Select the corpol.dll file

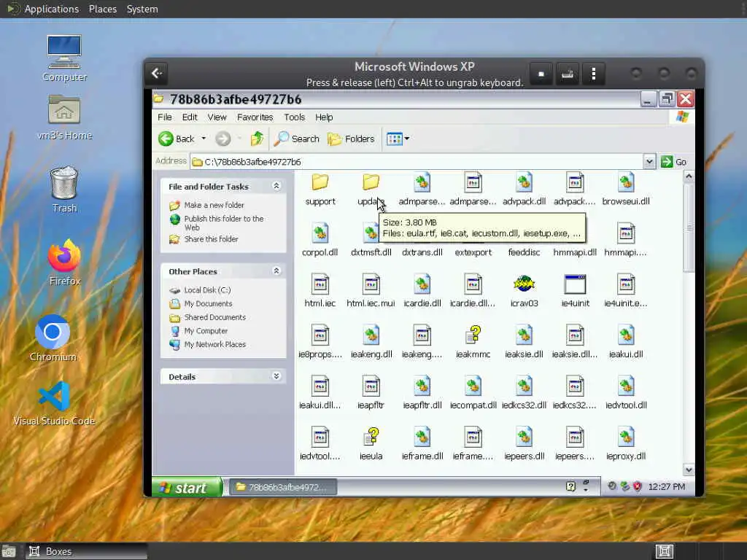pos(320,241)
